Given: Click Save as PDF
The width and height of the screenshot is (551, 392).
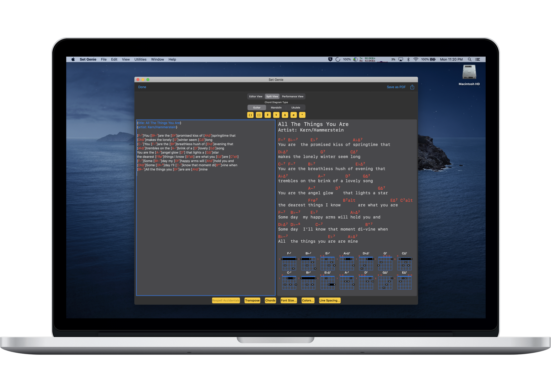Looking at the screenshot, I should click(x=396, y=87).
